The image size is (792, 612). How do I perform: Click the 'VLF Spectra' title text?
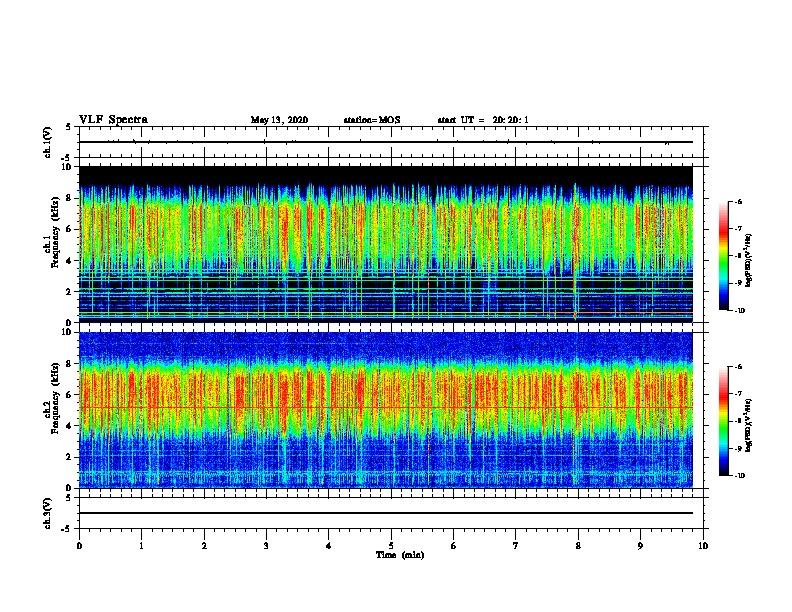(113, 120)
